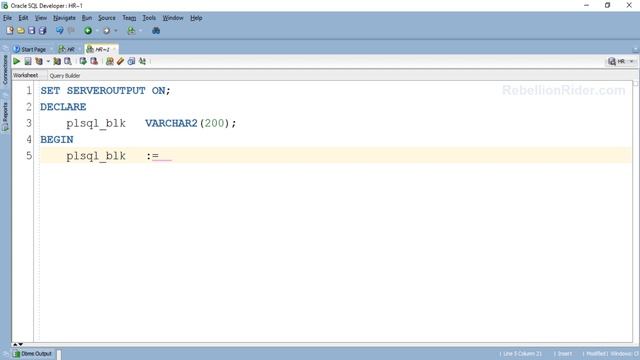Click plsql_blk on line 5
The image size is (640, 360).
pos(96,156)
